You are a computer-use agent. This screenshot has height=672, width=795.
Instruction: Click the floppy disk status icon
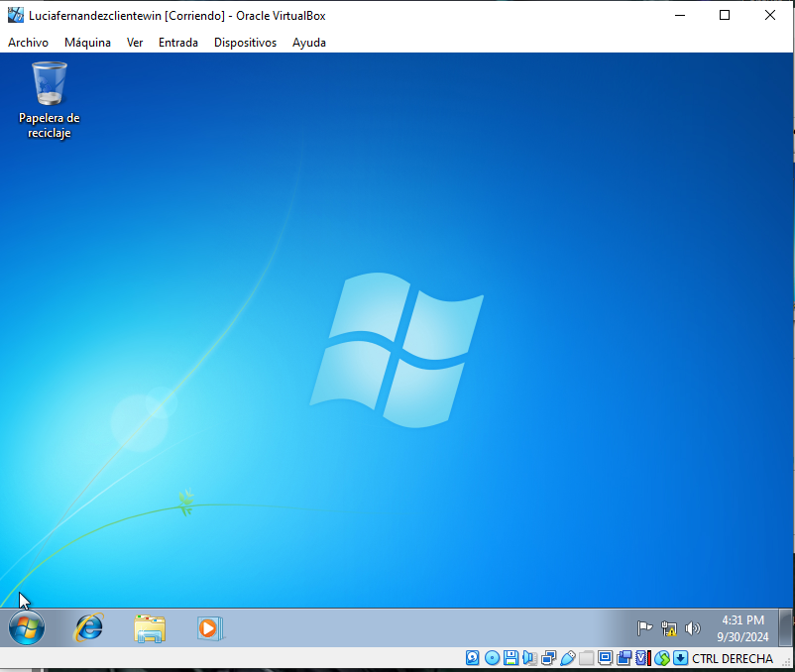[511, 658]
